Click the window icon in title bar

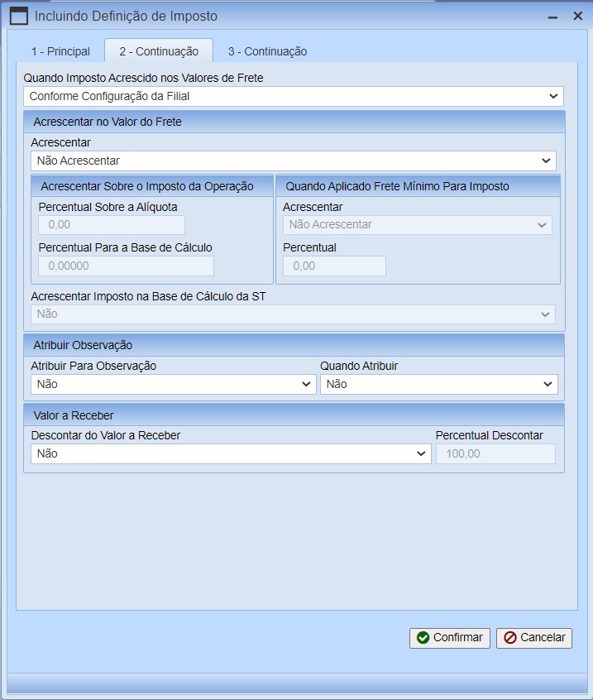coord(18,16)
